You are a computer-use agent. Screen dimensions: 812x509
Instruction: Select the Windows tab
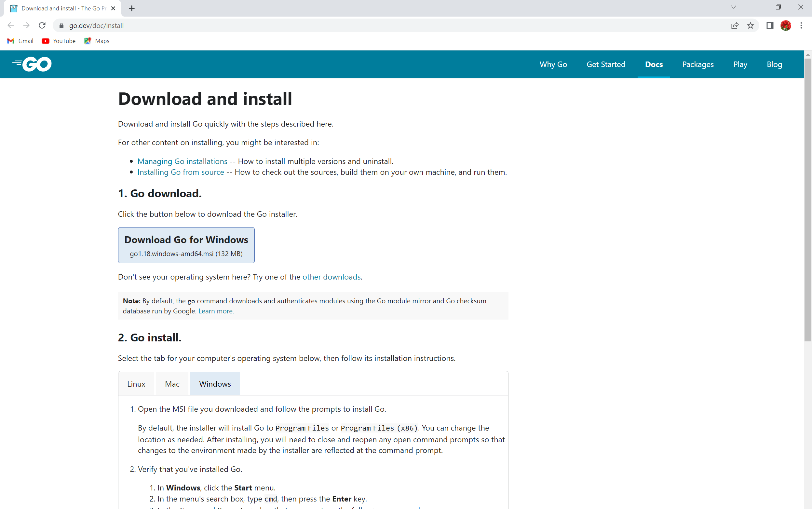pyautogui.click(x=215, y=383)
